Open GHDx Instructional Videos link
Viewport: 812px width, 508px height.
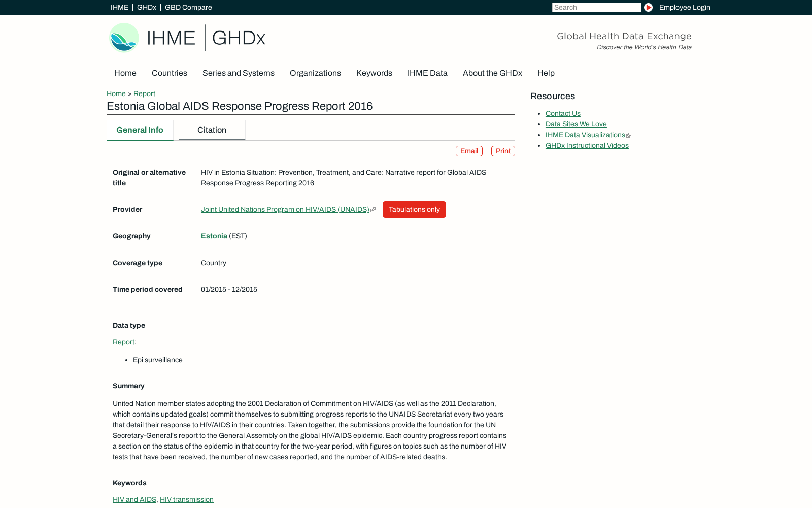(x=587, y=146)
